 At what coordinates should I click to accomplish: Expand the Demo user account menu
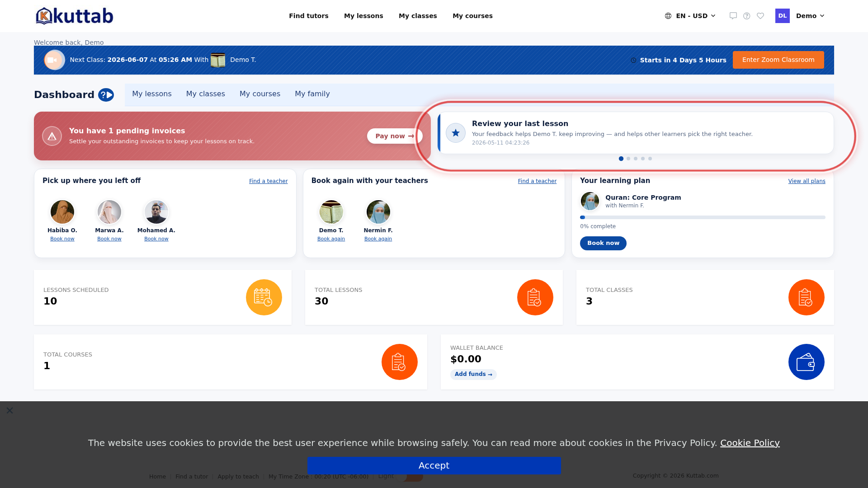810,16
